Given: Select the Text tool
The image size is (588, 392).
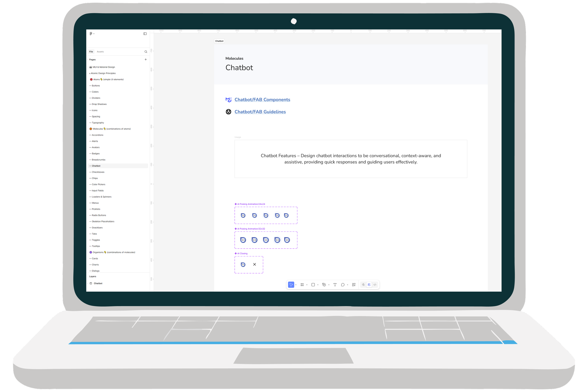Looking at the screenshot, I should tap(335, 285).
